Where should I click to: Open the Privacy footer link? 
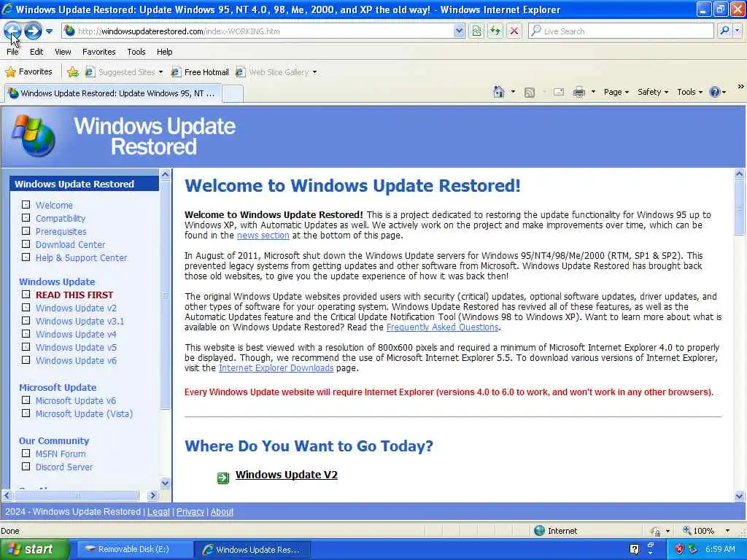pyautogui.click(x=190, y=512)
